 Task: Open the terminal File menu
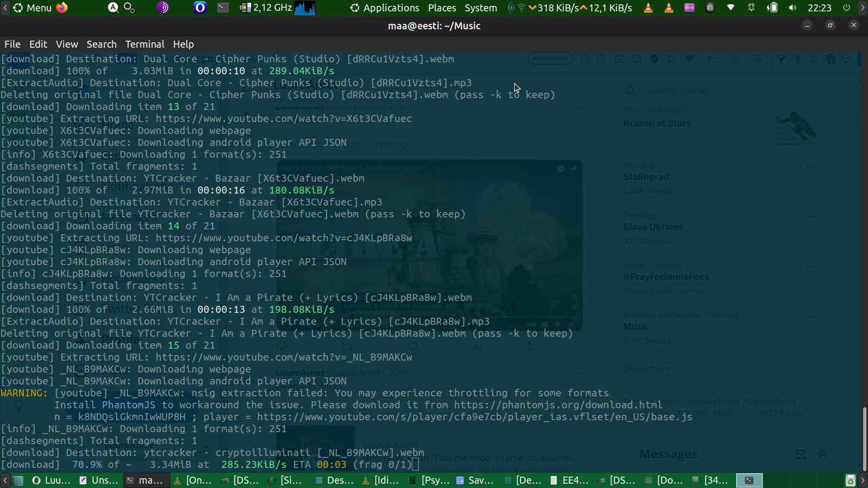[x=12, y=44]
